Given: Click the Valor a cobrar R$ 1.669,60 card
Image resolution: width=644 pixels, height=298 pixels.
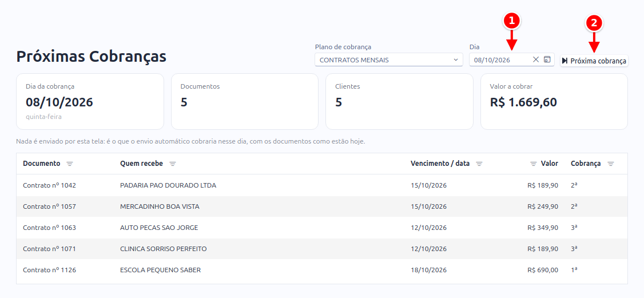Looking at the screenshot, I should tap(554, 102).
